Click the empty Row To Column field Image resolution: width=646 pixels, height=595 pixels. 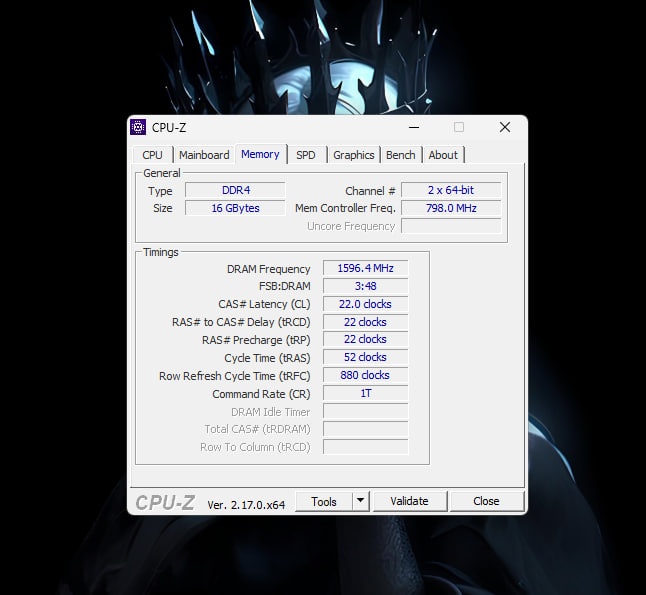click(x=365, y=447)
